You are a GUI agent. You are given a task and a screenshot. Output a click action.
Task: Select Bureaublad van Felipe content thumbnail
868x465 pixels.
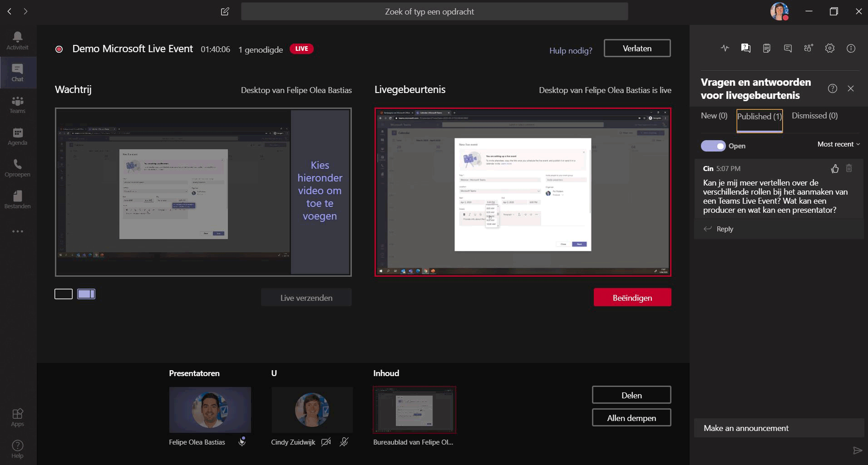click(x=414, y=410)
